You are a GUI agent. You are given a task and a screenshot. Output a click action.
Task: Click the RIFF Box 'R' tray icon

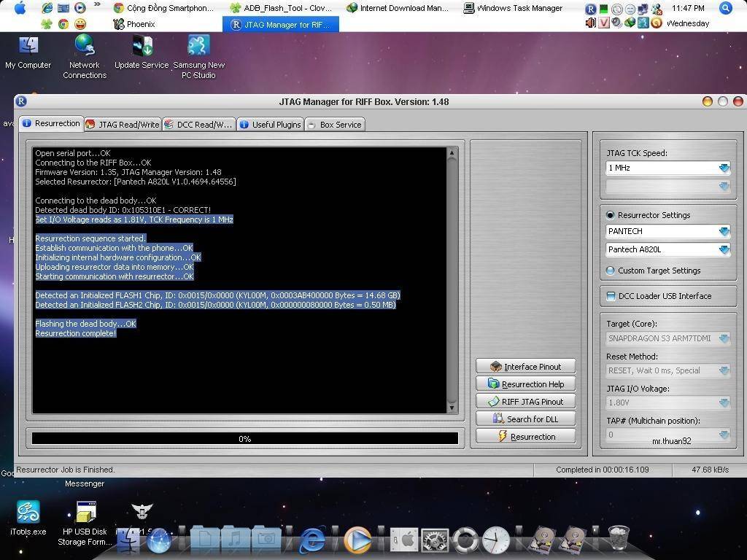tap(591, 9)
